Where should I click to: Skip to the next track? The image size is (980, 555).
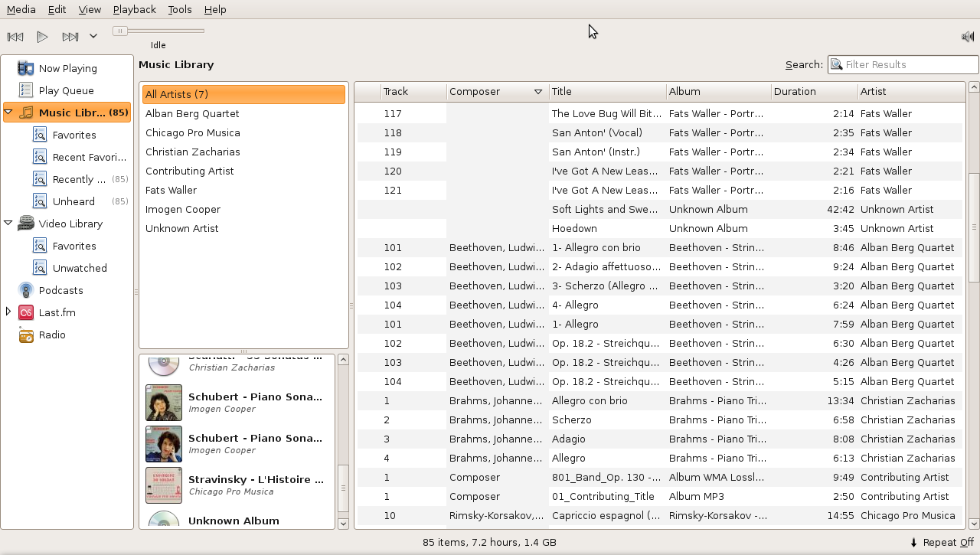point(70,37)
